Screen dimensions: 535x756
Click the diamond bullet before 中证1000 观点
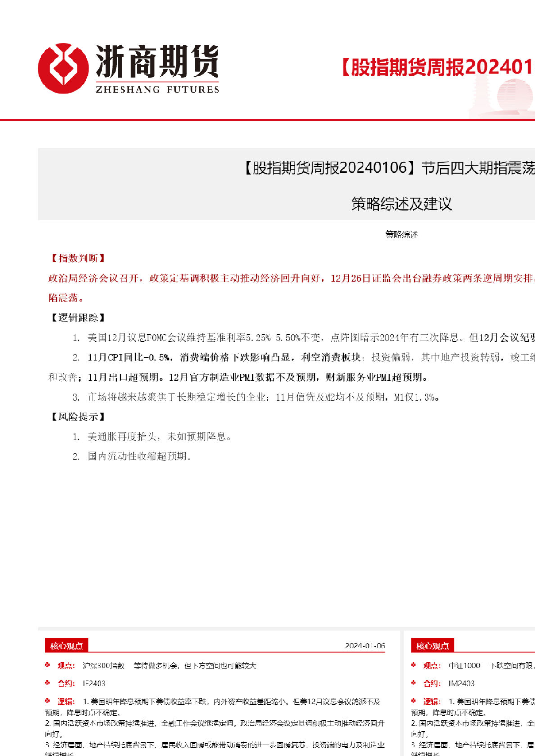(413, 665)
